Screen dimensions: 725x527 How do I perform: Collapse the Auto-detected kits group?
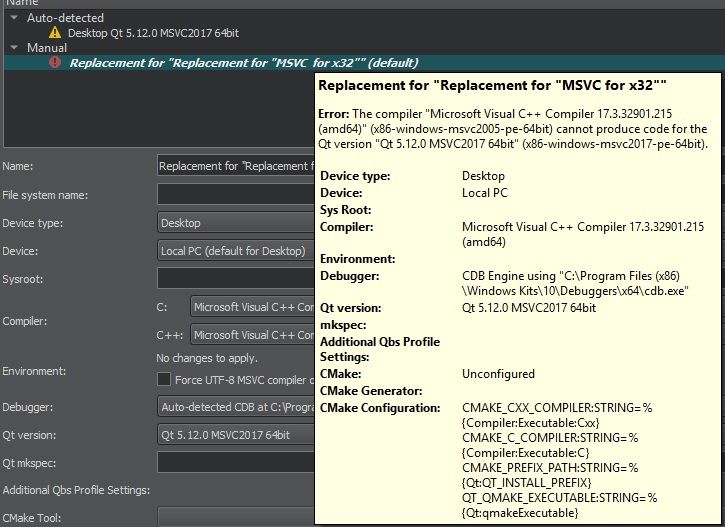tap(14, 18)
